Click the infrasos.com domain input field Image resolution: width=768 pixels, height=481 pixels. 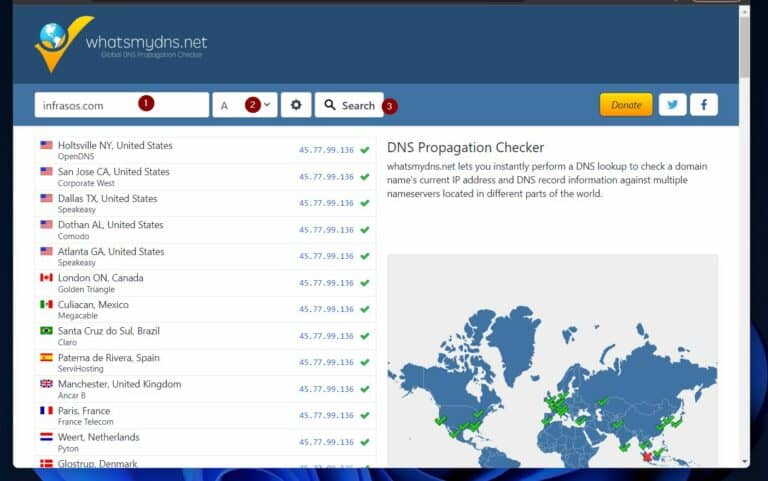121,105
